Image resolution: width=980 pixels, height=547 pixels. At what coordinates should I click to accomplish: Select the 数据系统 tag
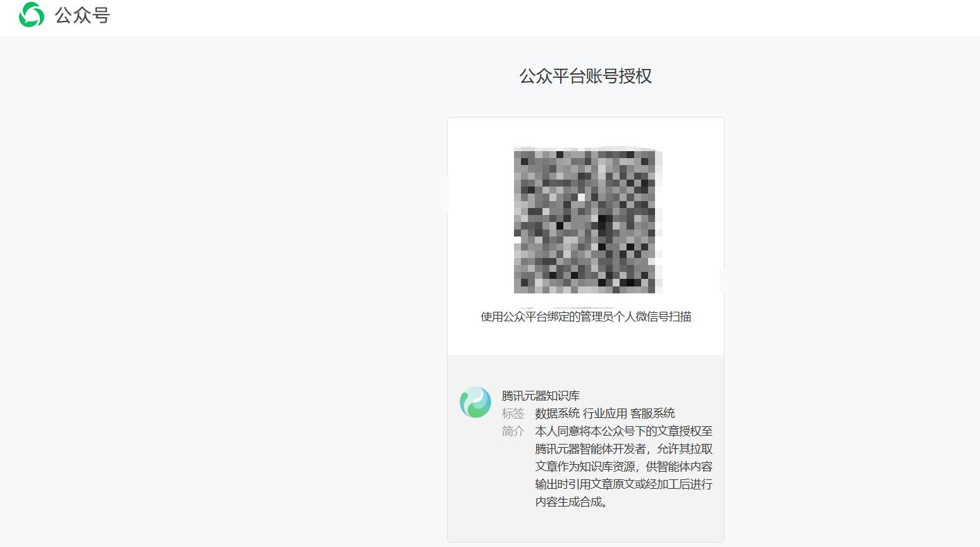(x=557, y=414)
